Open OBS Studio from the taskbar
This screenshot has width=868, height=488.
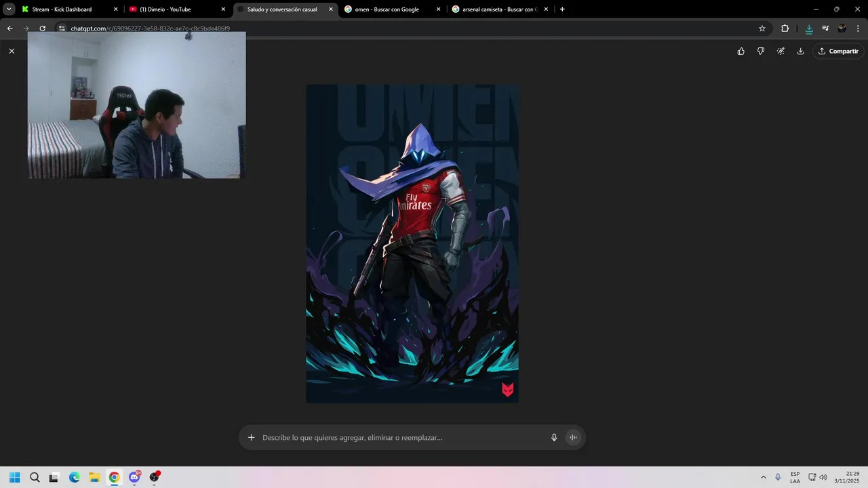point(155,477)
